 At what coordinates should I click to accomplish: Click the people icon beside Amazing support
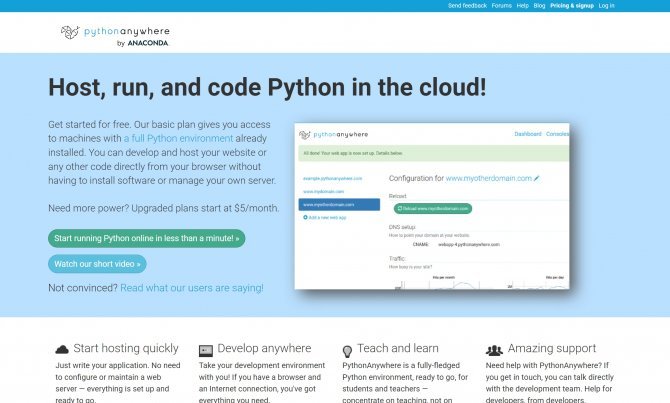[x=494, y=350]
